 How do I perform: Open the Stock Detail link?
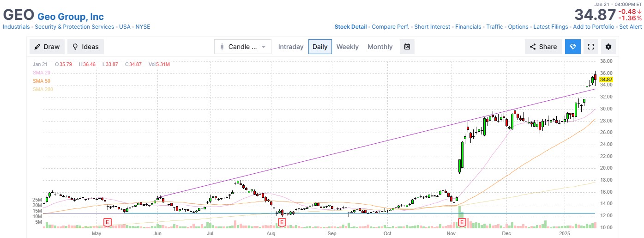[x=350, y=27]
